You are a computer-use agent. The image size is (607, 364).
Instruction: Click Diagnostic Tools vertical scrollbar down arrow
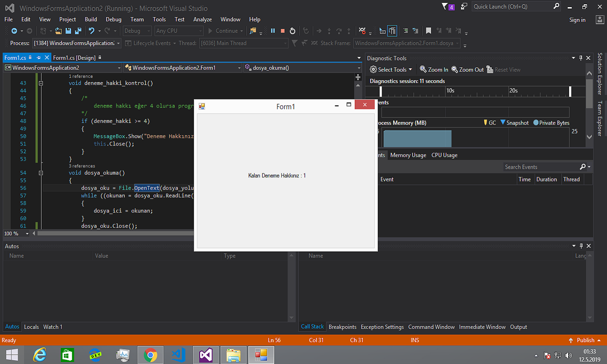(x=589, y=136)
